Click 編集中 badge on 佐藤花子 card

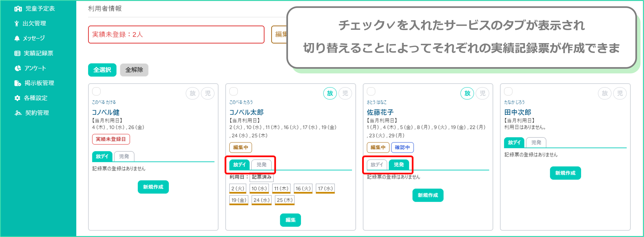[378, 148]
